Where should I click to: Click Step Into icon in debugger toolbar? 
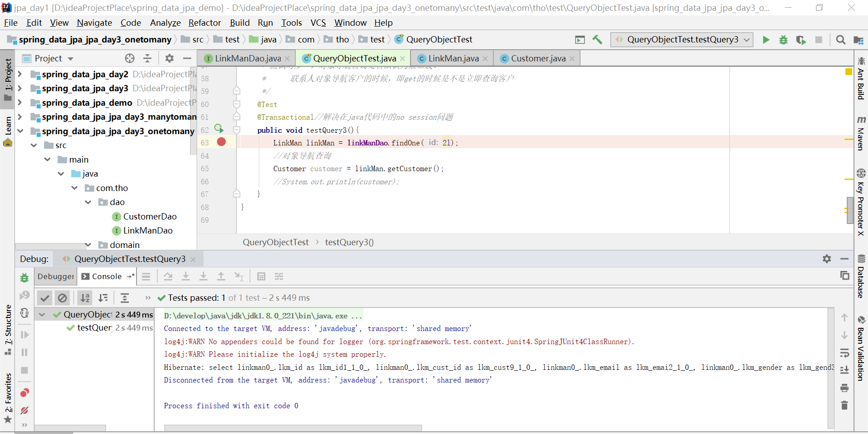point(186,276)
